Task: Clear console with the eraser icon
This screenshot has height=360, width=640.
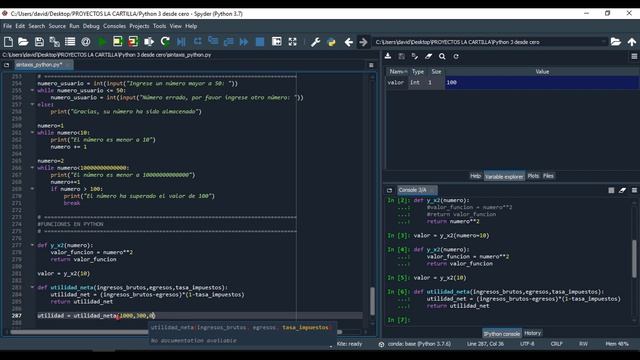Action: pyautogui.click(x=622, y=190)
